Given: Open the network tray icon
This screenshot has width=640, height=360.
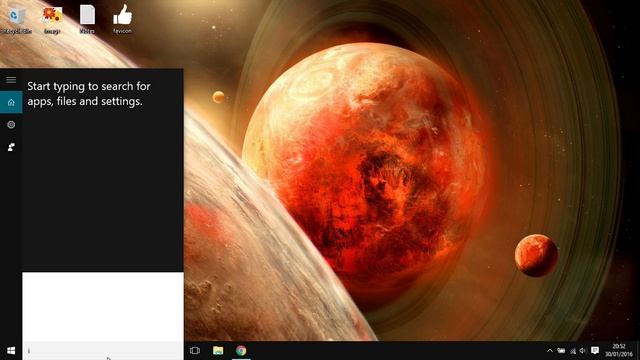Looking at the screenshot, I should click(x=573, y=351).
